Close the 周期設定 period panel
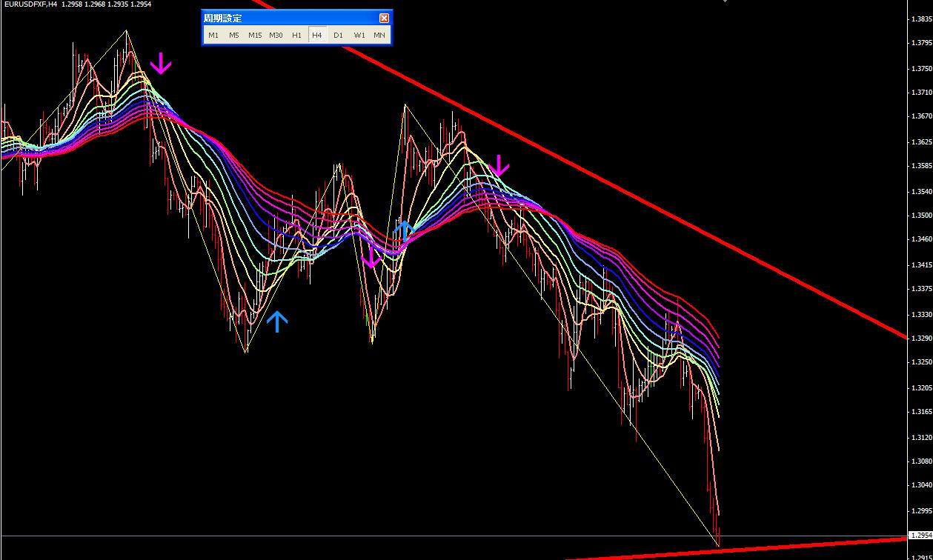This screenshot has width=933, height=560. pyautogui.click(x=384, y=18)
